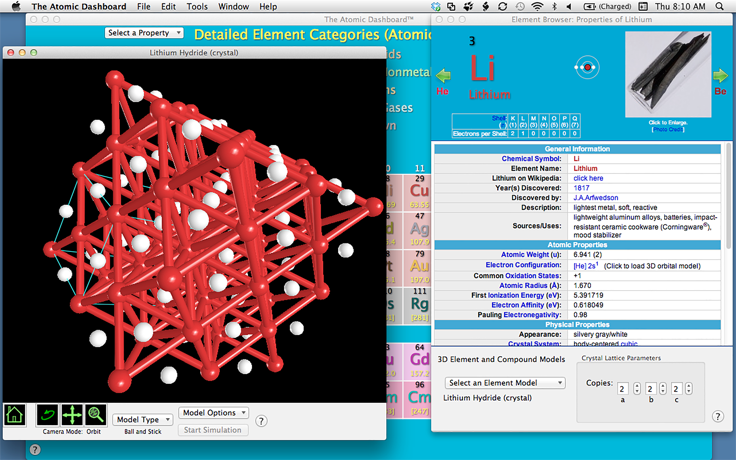The width and height of the screenshot is (736, 460).
Task: Open the Select a Property dropdown
Action: coord(144,32)
